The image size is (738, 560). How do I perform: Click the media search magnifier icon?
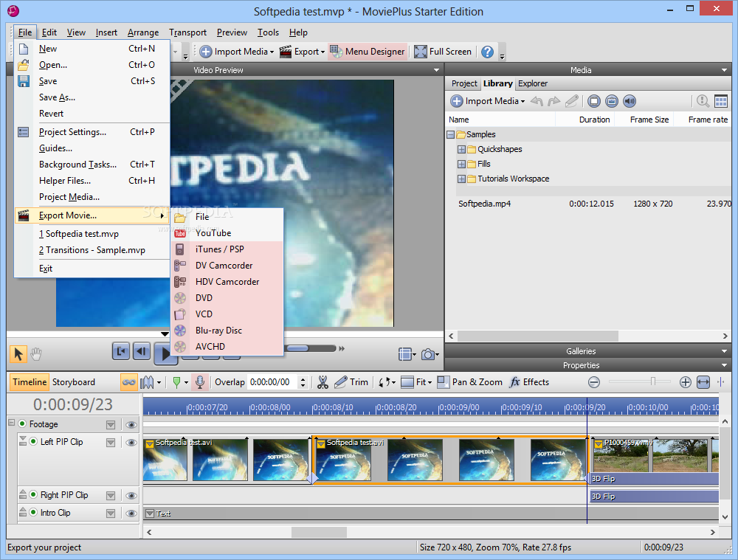click(x=703, y=100)
